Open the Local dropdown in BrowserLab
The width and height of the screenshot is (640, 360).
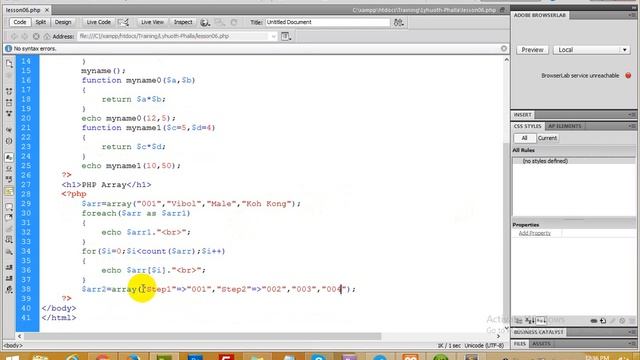point(591,50)
